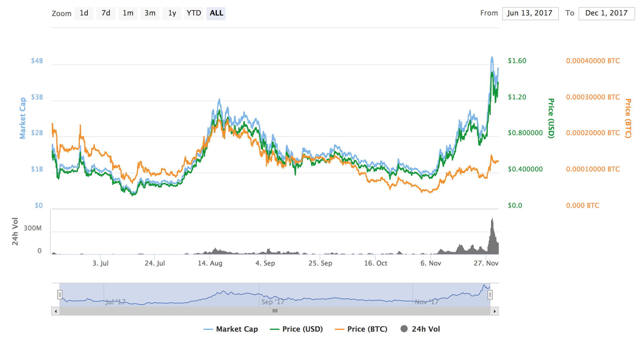Click the Price (USD) axis title
The height and width of the screenshot is (337, 644).
click(x=551, y=118)
